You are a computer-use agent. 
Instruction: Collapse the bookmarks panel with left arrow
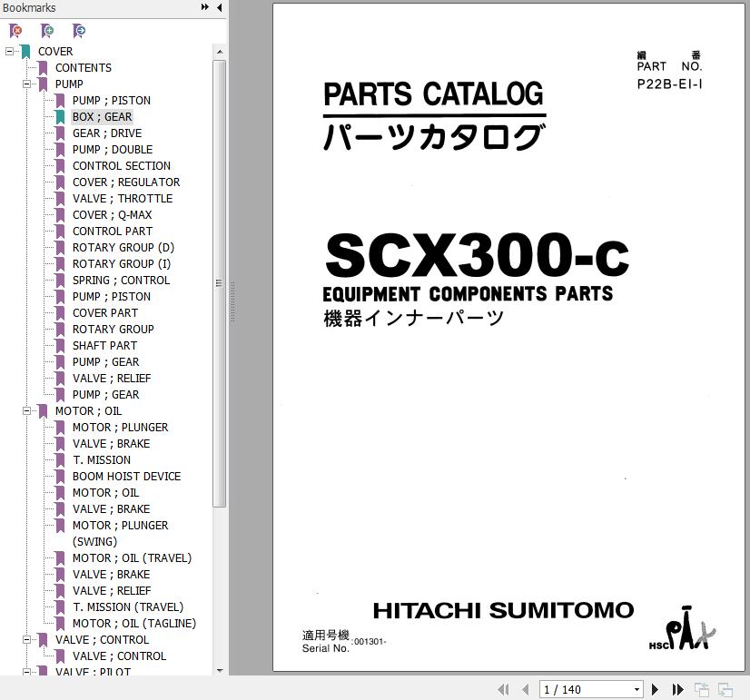(x=219, y=7)
